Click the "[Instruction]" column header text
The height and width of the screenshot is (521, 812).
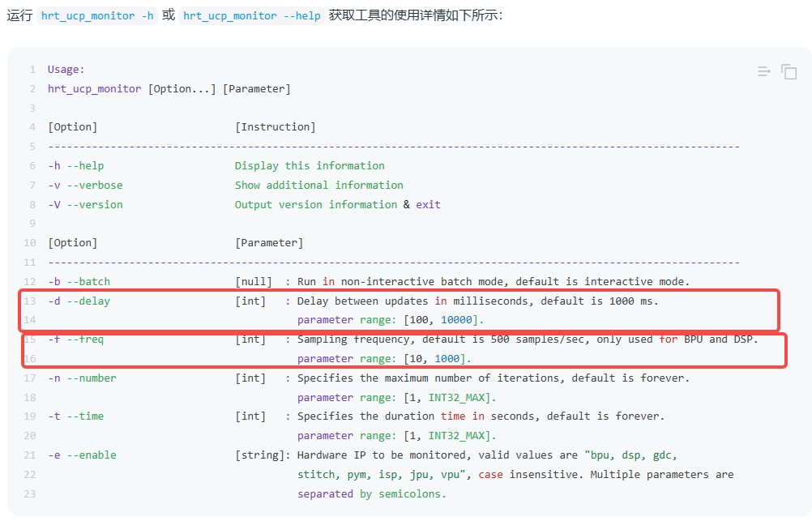tap(275, 127)
